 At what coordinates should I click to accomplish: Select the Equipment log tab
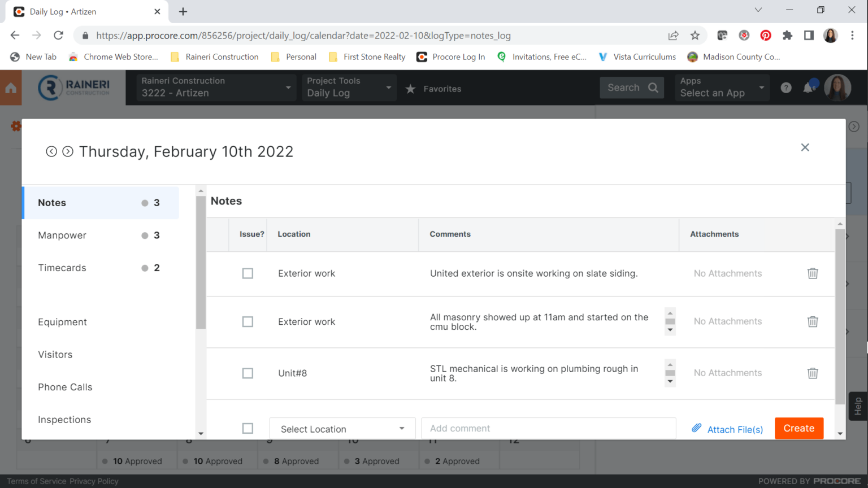click(x=101, y=322)
